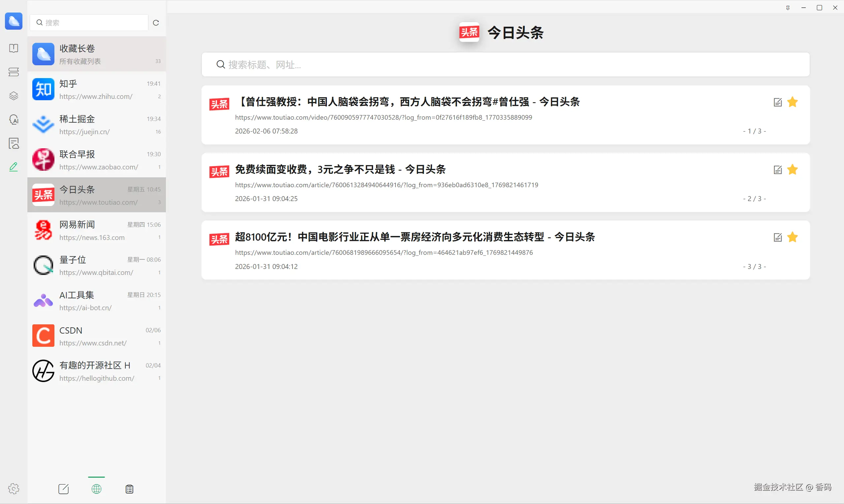Open the 曾仕强教授 bookmark title
Screen dimensions: 844x504
[x=407, y=102]
